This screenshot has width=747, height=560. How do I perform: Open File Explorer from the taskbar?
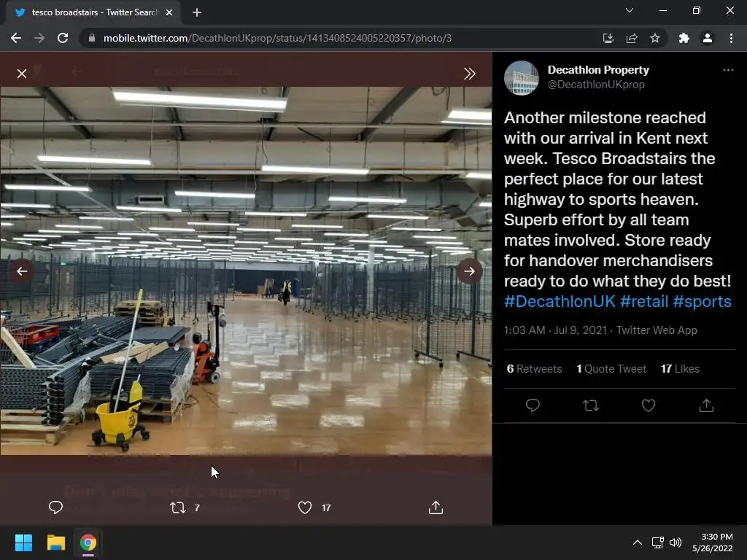pos(55,542)
